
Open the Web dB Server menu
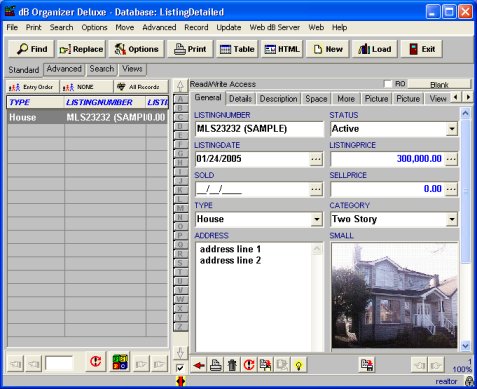click(x=274, y=27)
